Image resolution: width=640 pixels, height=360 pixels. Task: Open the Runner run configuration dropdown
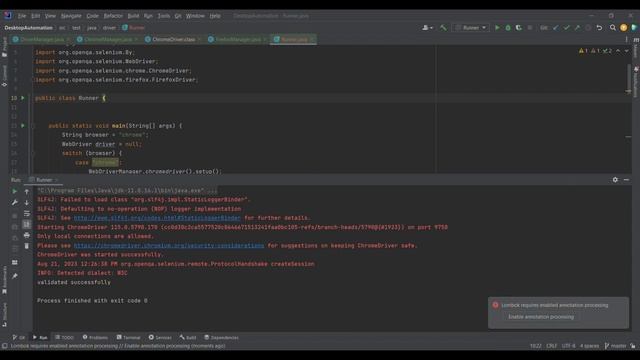(471, 28)
